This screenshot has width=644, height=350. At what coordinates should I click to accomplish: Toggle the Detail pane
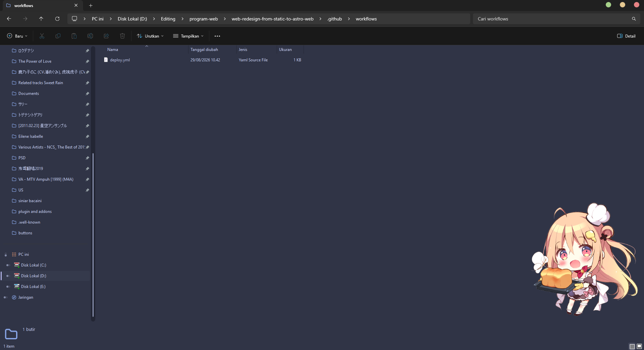(x=626, y=36)
